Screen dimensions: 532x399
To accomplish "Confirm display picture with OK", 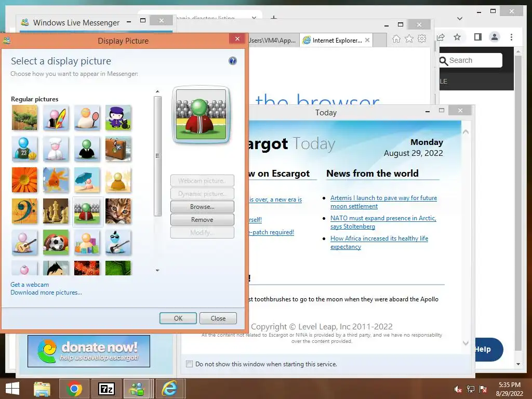I will click(x=178, y=318).
